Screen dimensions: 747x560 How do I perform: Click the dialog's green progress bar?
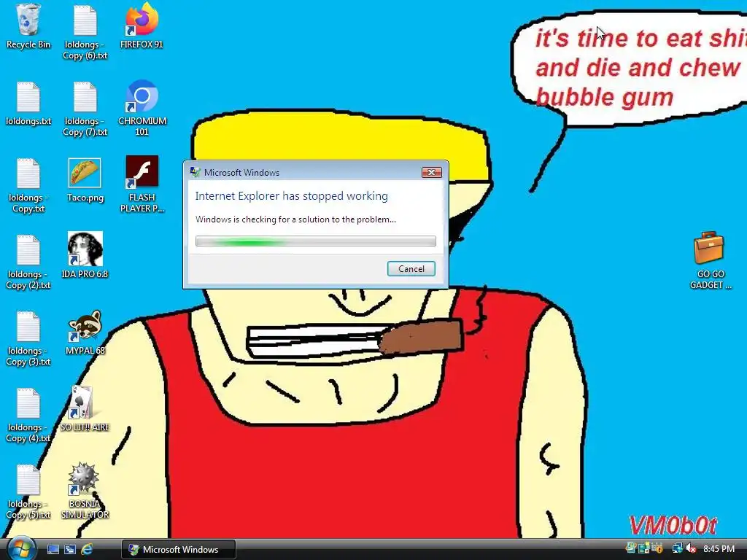tap(315, 241)
